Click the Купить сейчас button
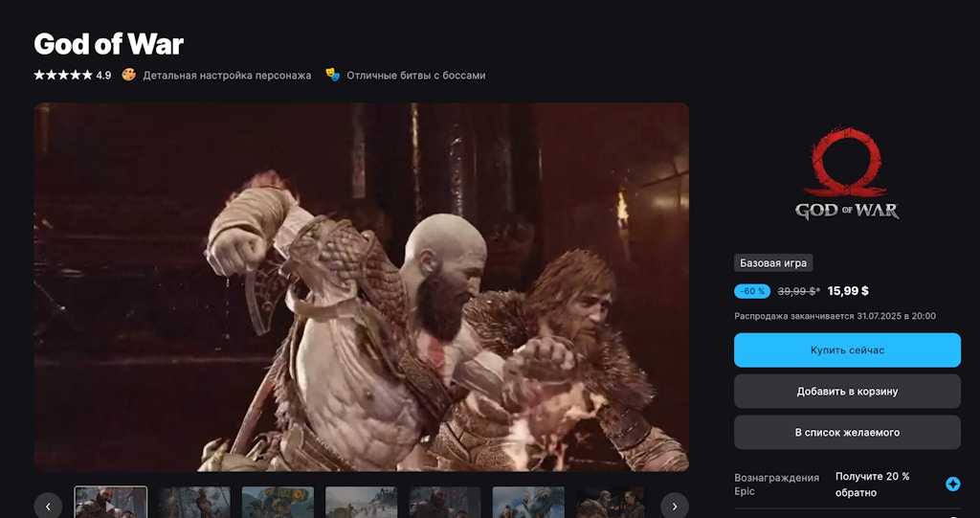 point(847,350)
